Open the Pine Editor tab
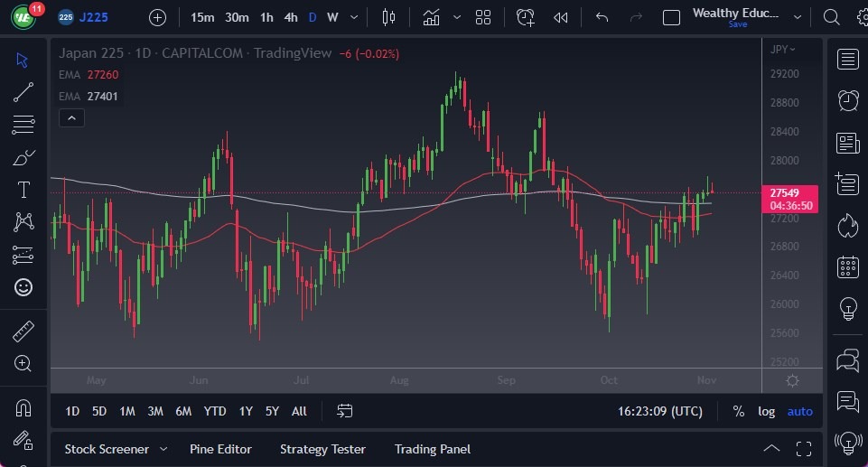The image size is (868, 467). coord(220,449)
